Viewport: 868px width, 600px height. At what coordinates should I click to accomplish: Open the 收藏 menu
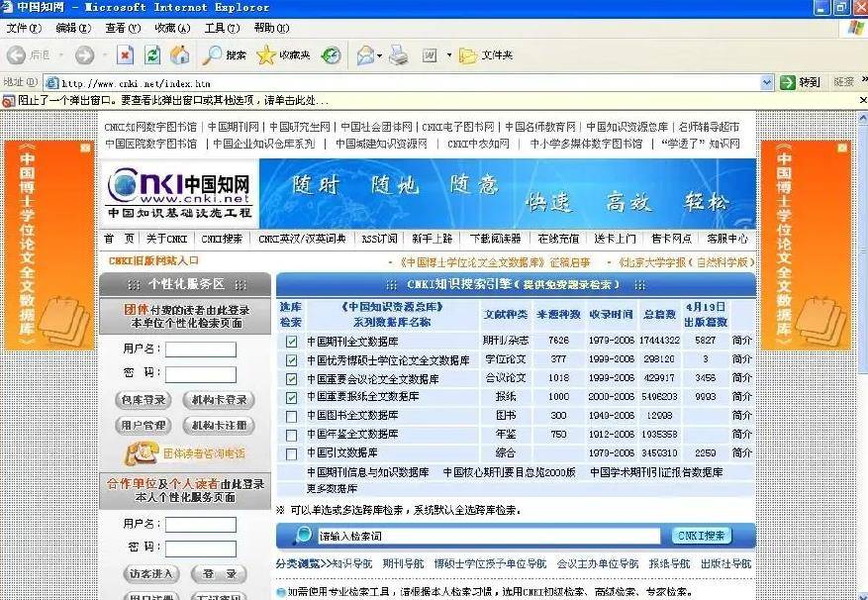point(172,28)
